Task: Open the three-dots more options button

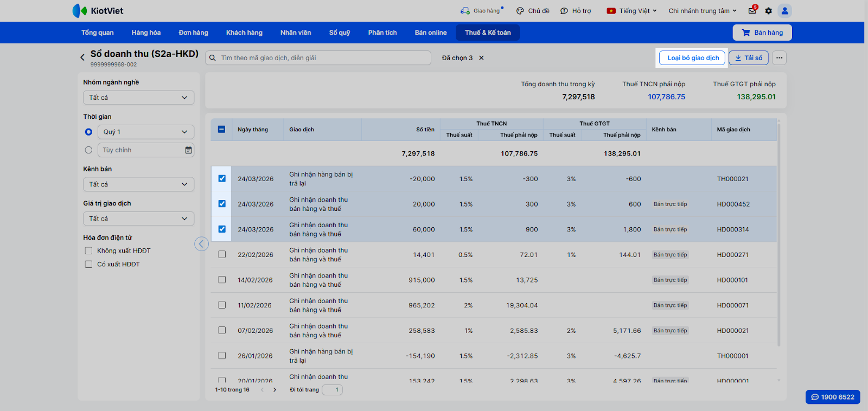Action: click(x=779, y=58)
